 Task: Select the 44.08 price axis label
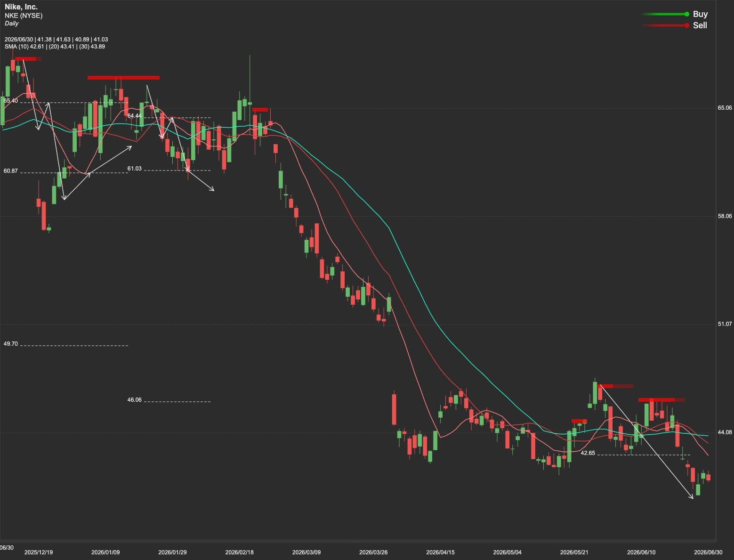point(725,432)
